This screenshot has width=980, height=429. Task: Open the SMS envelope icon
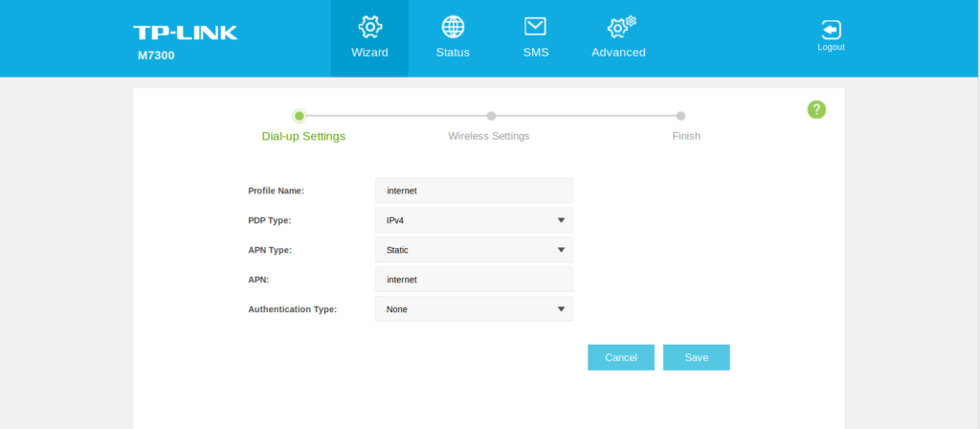[x=536, y=27]
